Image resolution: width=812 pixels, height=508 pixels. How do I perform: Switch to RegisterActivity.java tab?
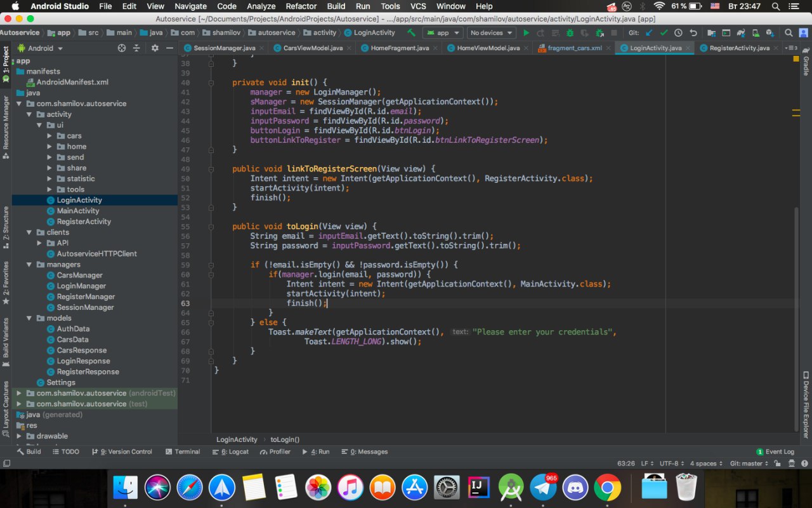pos(738,48)
